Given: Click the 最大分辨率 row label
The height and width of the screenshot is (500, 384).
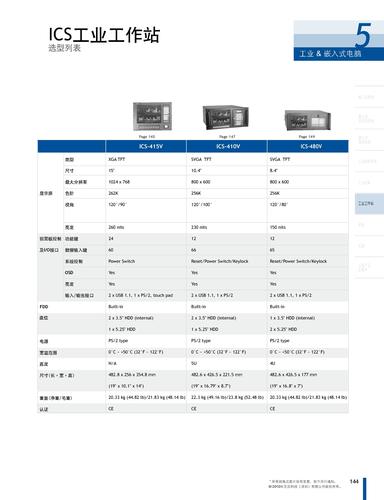Looking at the screenshot, I should (x=76, y=182).
